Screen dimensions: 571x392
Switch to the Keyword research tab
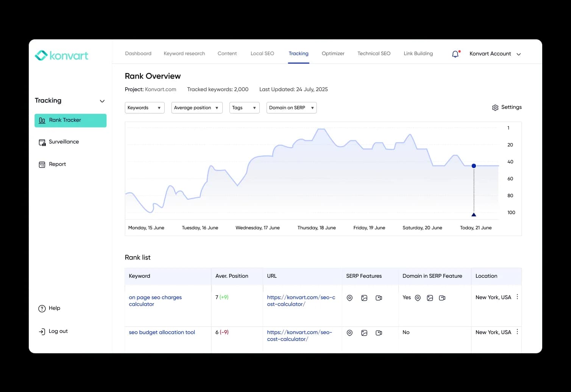pos(184,54)
